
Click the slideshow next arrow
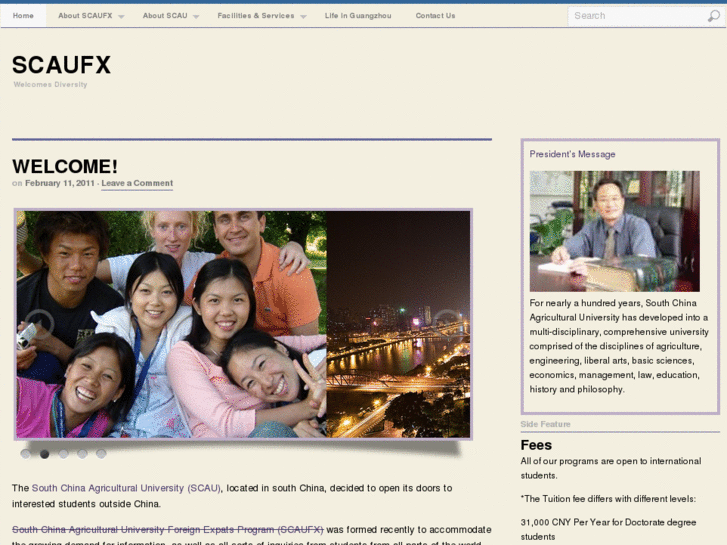coord(446,324)
